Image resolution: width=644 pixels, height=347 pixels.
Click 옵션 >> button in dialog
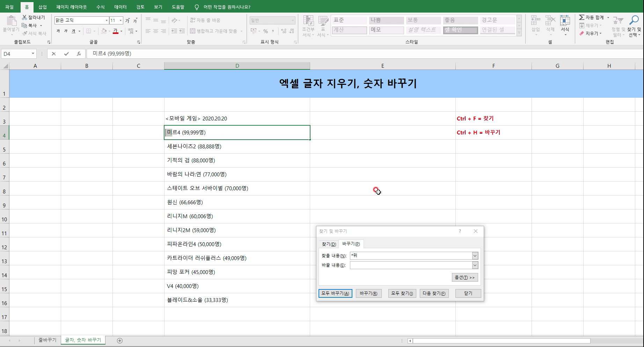tap(464, 278)
